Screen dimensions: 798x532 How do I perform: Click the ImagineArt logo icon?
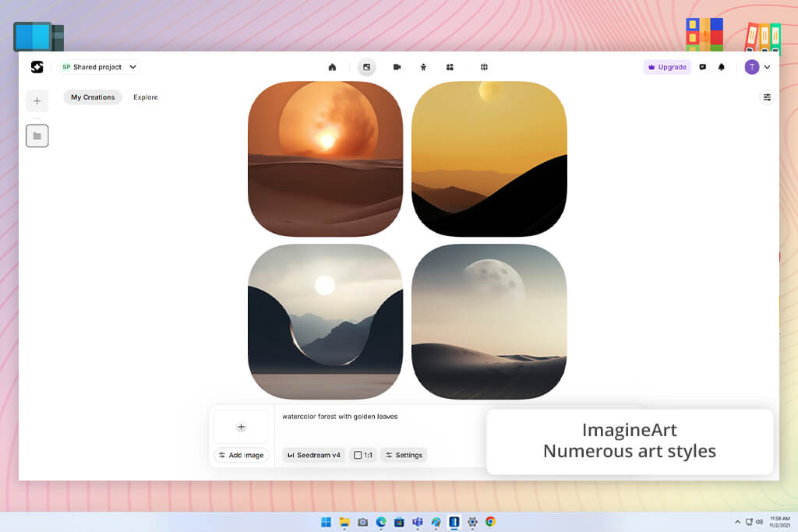point(37,67)
